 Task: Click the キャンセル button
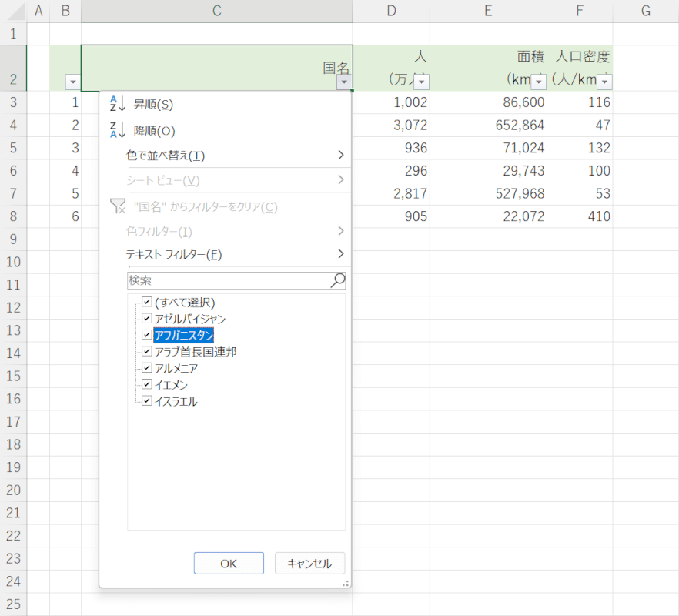(x=309, y=564)
